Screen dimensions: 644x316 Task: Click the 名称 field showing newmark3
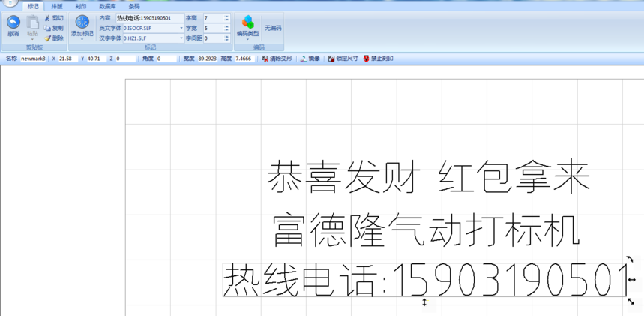point(33,59)
